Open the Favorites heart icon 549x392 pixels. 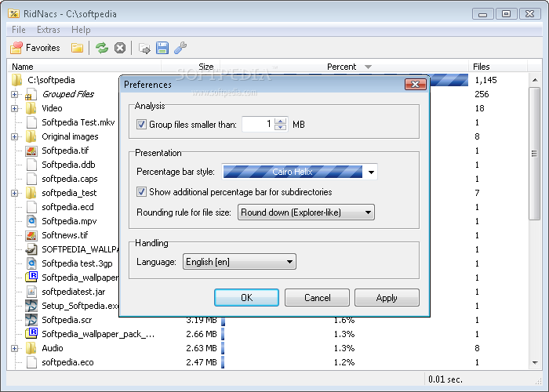[16, 48]
